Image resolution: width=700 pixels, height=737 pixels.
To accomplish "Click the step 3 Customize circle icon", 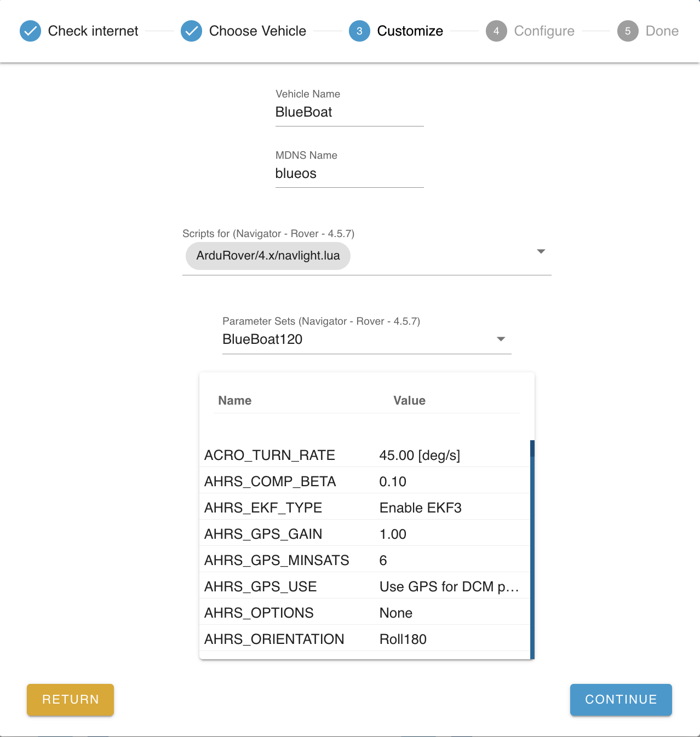I will [x=359, y=31].
